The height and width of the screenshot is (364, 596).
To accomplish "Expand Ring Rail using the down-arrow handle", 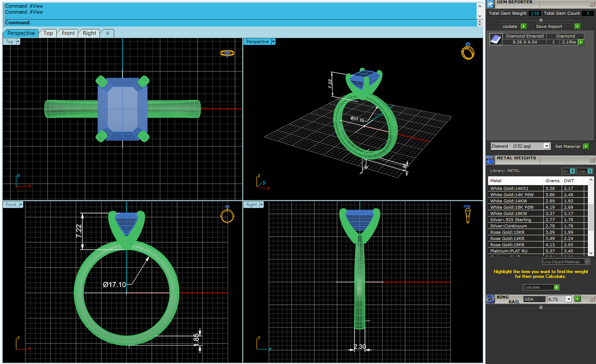I will pyautogui.click(x=541, y=308).
